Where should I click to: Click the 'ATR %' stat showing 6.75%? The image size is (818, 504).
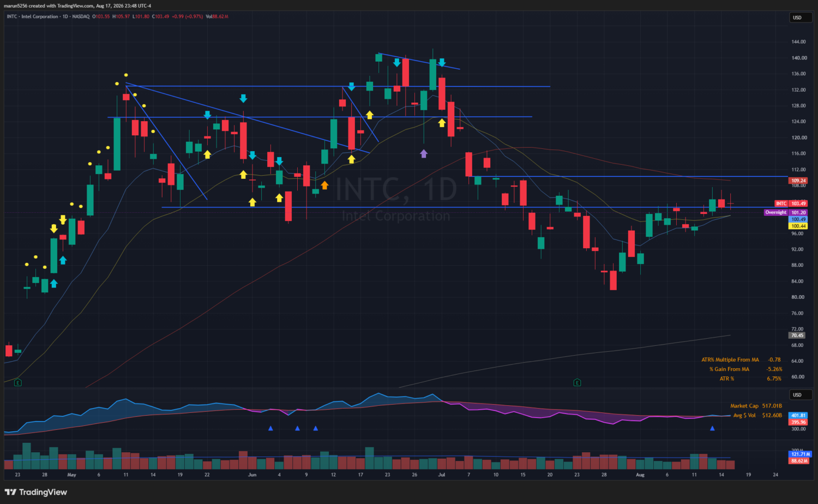pos(750,379)
